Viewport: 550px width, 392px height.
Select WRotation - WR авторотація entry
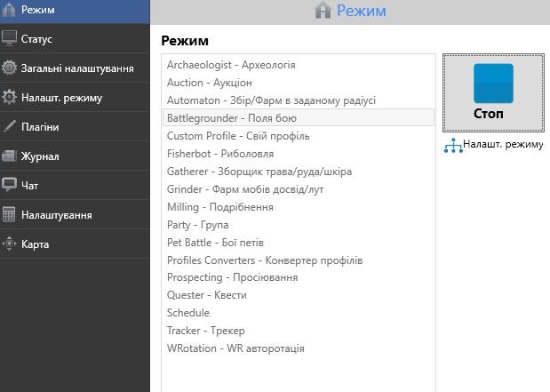235,348
